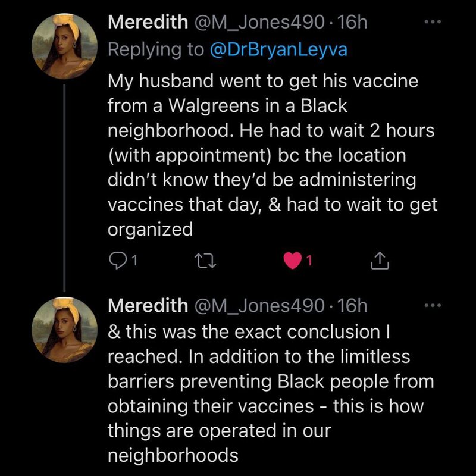476x476 pixels.
Task: Unlike the tweet via red heart
Action: click(292, 260)
